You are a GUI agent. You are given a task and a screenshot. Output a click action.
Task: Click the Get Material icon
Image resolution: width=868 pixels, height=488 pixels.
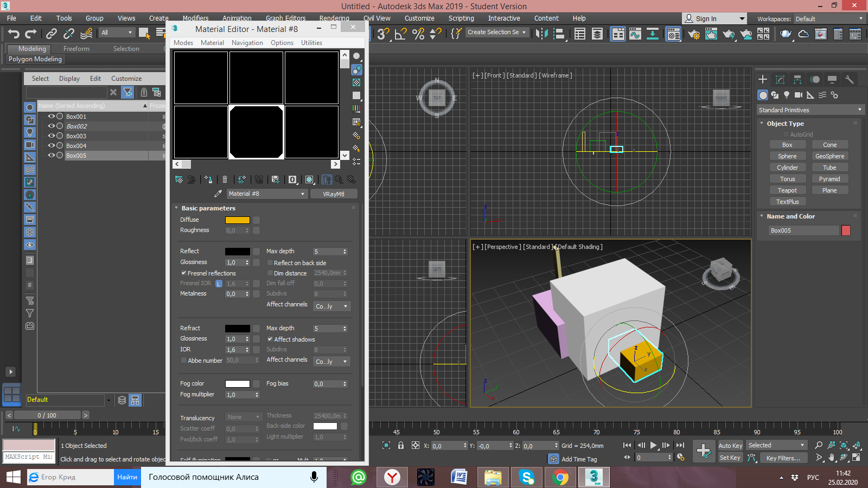tap(179, 179)
